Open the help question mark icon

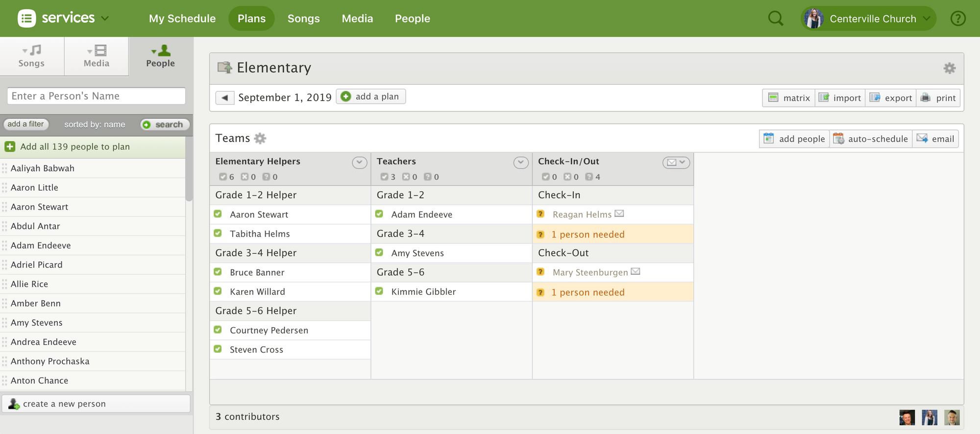957,19
